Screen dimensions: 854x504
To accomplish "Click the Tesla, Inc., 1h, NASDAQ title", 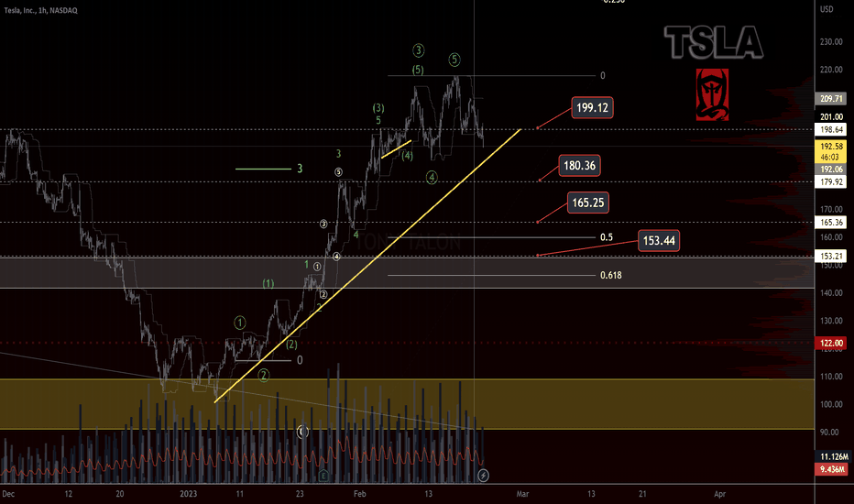I will pyautogui.click(x=41, y=10).
